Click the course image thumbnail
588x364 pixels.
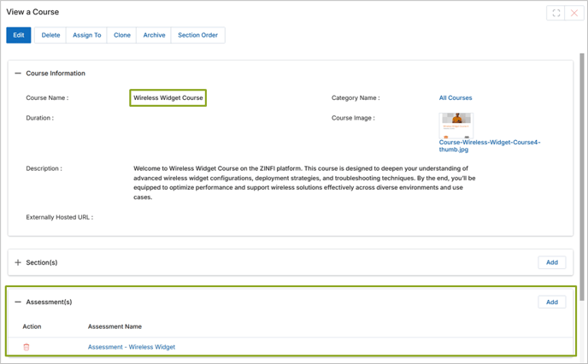tap(456, 125)
